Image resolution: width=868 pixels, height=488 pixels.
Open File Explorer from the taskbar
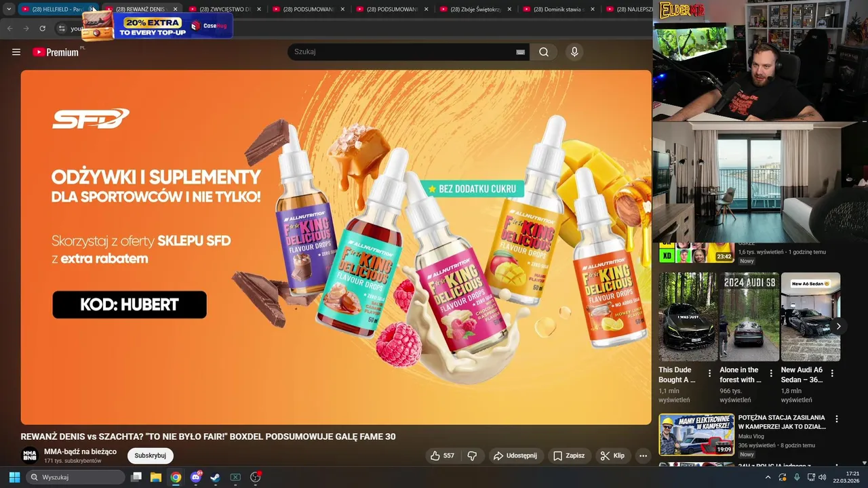pyautogui.click(x=156, y=477)
